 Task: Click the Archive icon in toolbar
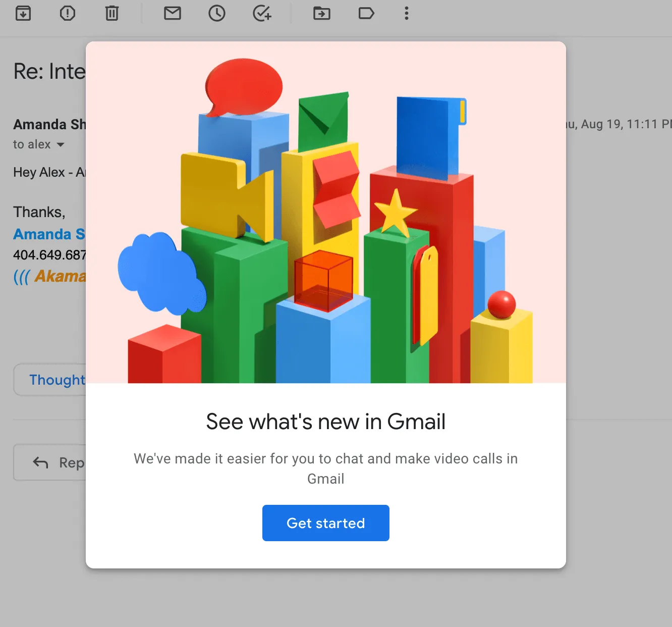coord(23,13)
